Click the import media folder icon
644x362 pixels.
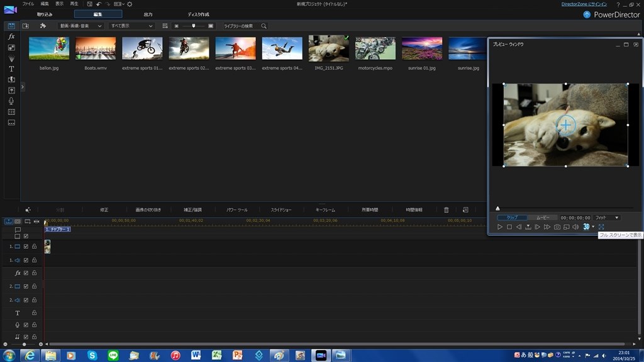pyautogui.click(x=25, y=26)
